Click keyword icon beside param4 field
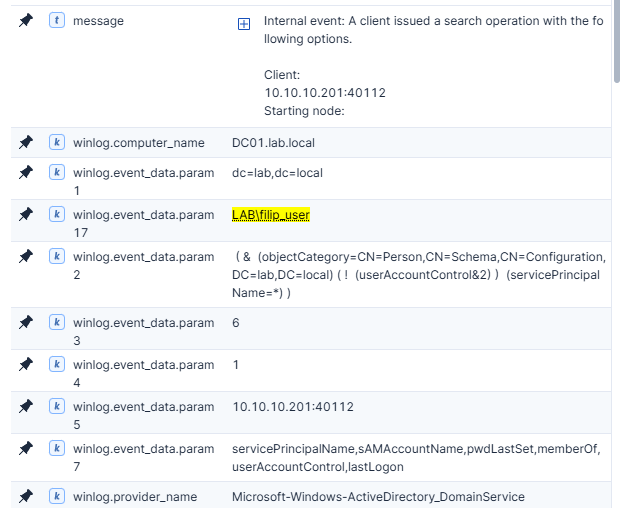The width and height of the screenshot is (629, 508). pos(57,364)
